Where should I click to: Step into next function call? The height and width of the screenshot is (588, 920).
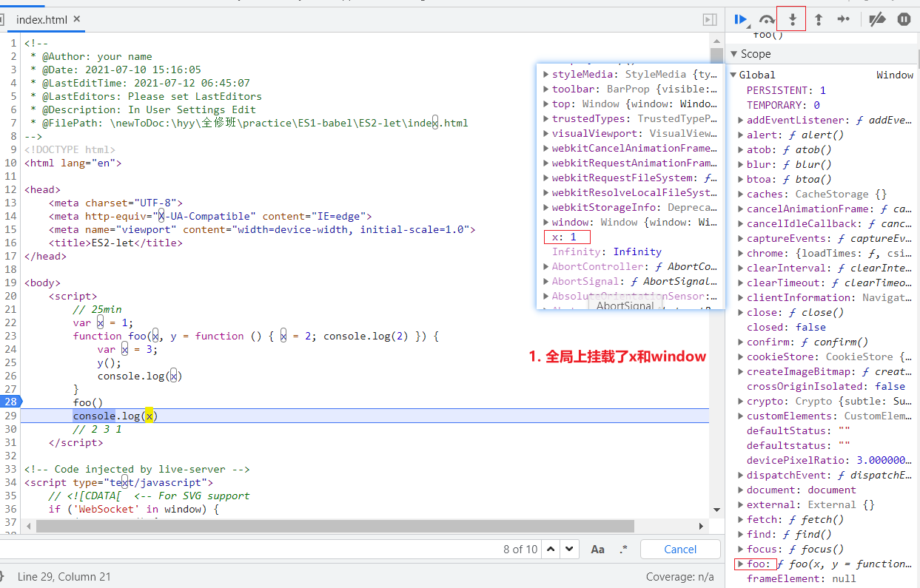coord(792,20)
